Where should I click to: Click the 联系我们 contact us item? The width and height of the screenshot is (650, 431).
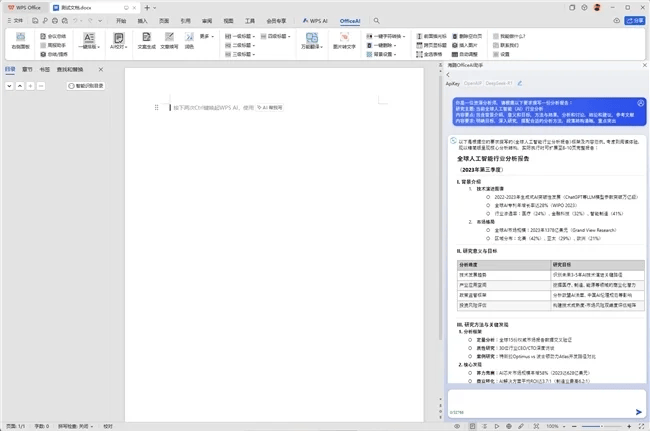506,45
